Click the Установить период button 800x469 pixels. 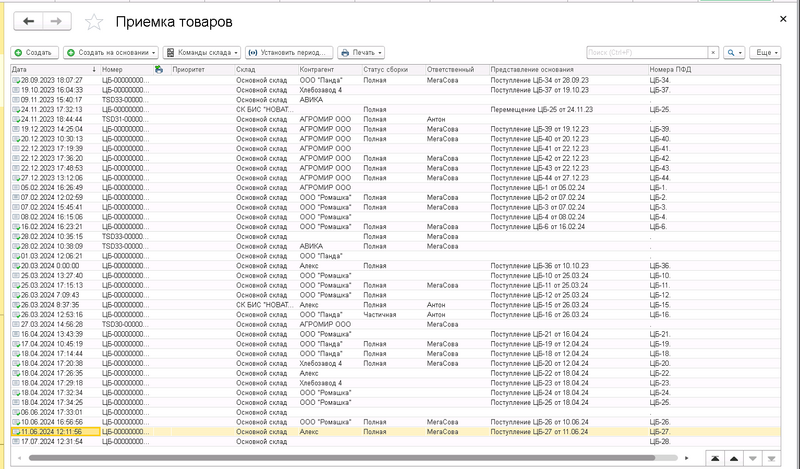[x=288, y=52]
